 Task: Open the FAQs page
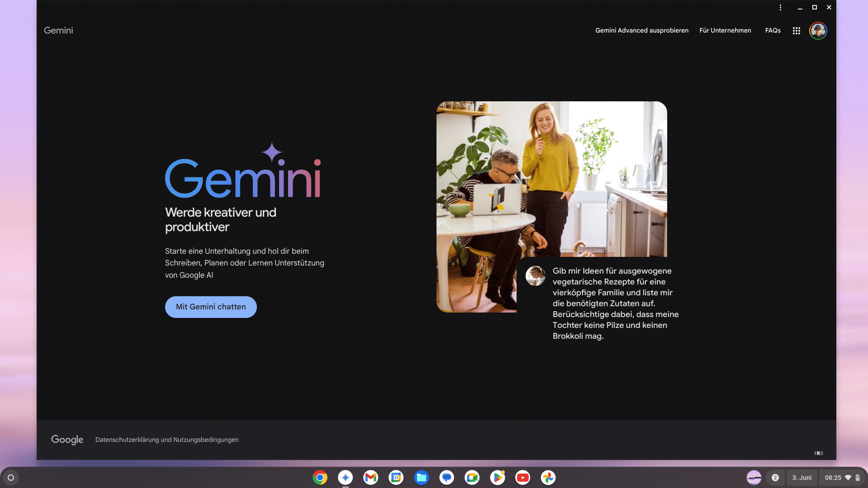click(773, 30)
